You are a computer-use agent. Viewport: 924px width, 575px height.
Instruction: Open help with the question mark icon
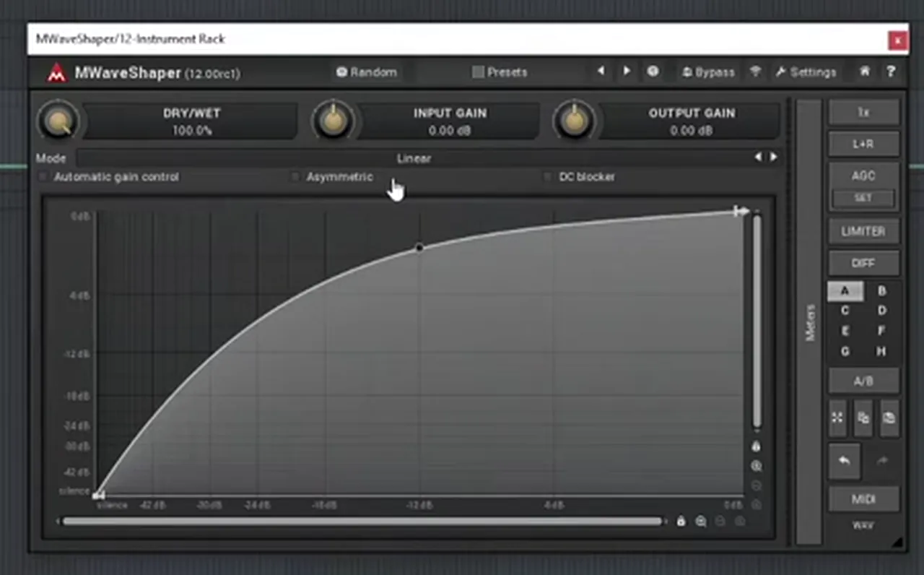click(891, 72)
